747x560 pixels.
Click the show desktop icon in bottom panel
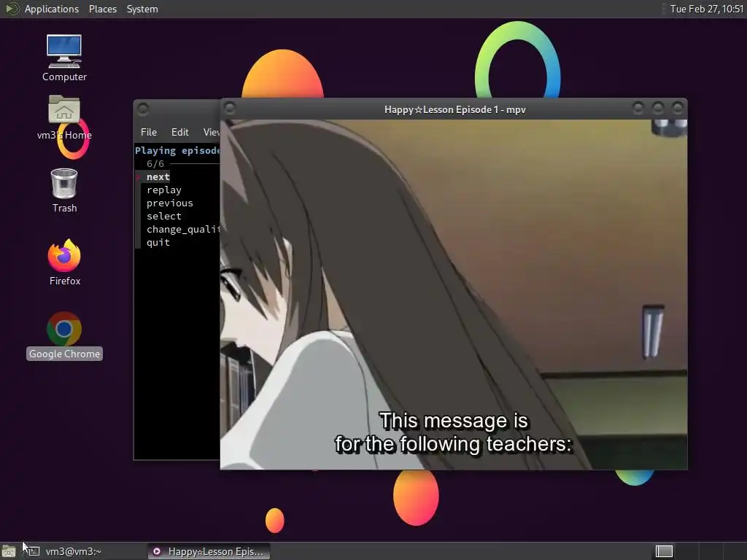(x=9, y=551)
